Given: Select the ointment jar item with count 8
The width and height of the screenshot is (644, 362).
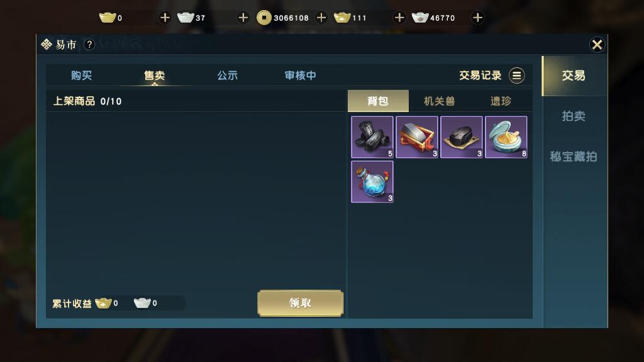Looking at the screenshot, I should click(x=506, y=137).
